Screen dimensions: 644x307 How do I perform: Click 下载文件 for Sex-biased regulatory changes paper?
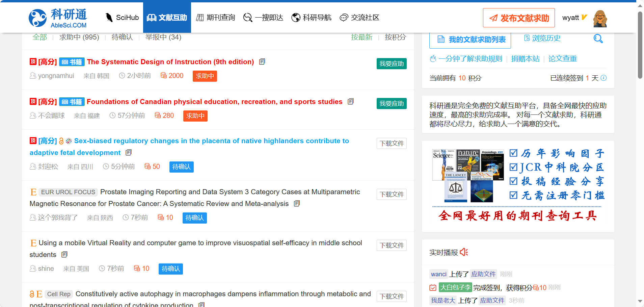pyautogui.click(x=391, y=144)
